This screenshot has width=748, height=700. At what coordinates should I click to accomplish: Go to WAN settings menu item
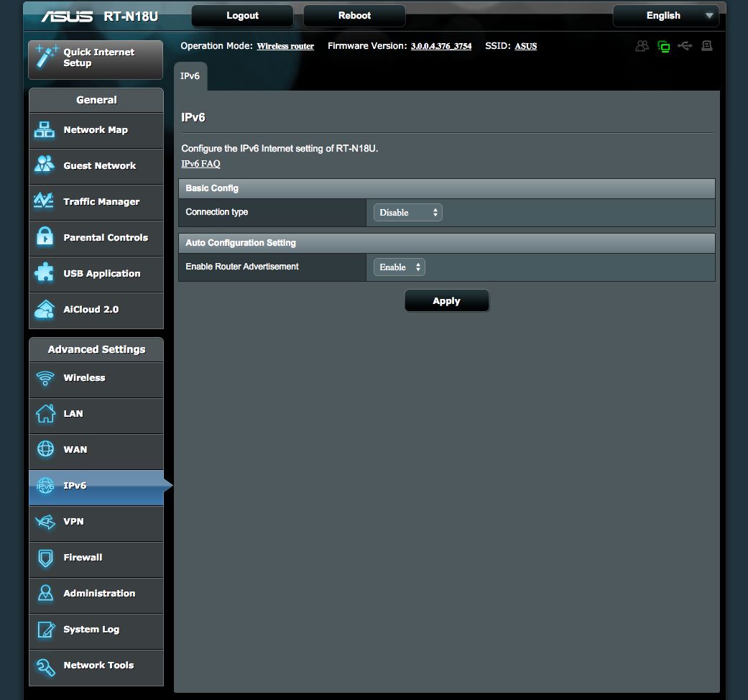(x=96, y=451)
